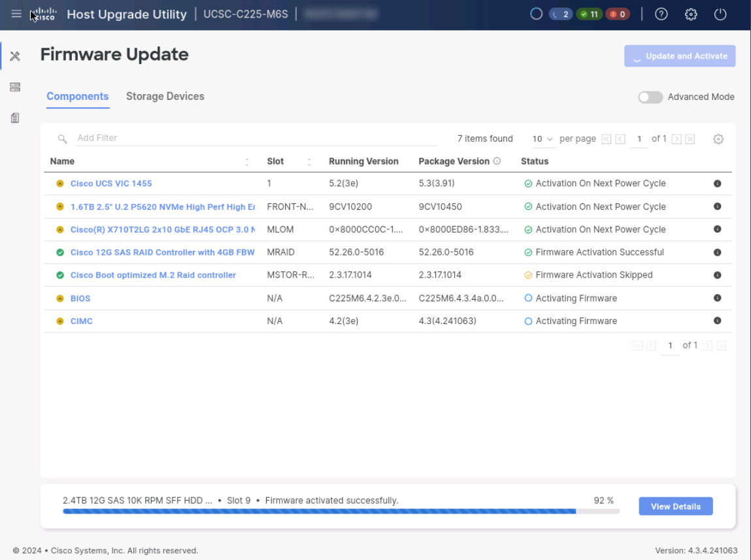Click the Package Version info icon
The image size is (751, 560).
coord(497,161)
